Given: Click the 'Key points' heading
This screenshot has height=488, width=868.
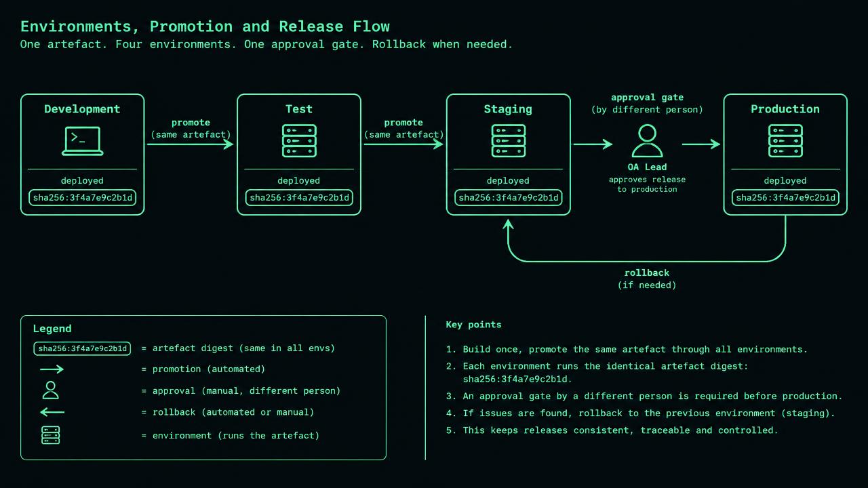Looking at the screenshot, I should [x=473, y=325].
